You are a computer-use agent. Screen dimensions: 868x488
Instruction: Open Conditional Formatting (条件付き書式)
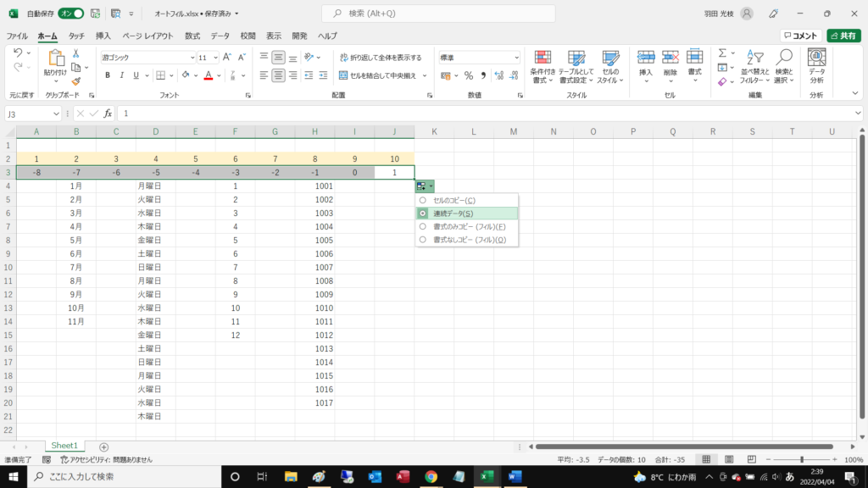pos(542,67)
